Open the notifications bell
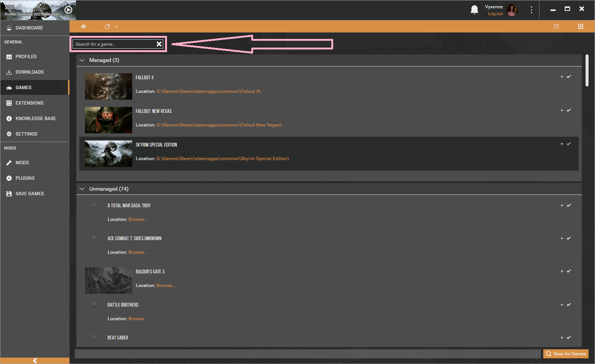The height and width of the screenshot is (364, 595). [474, 10]
